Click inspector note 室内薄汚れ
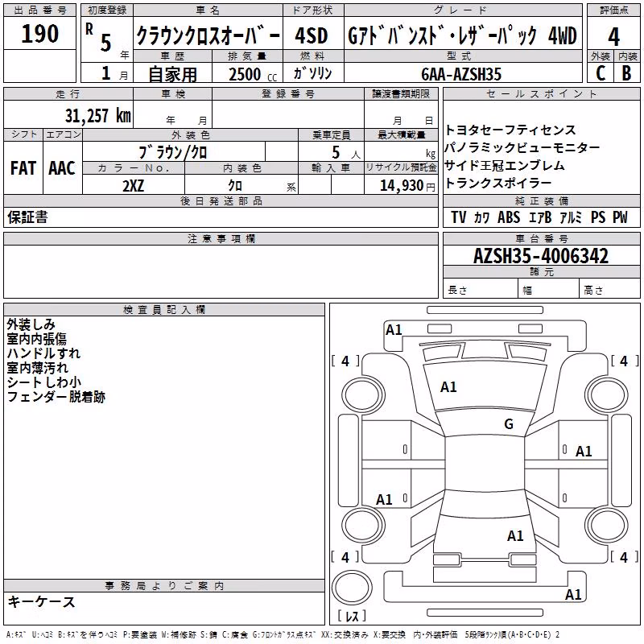This screenshot has width=644, height=644. (x=37, y=368)
